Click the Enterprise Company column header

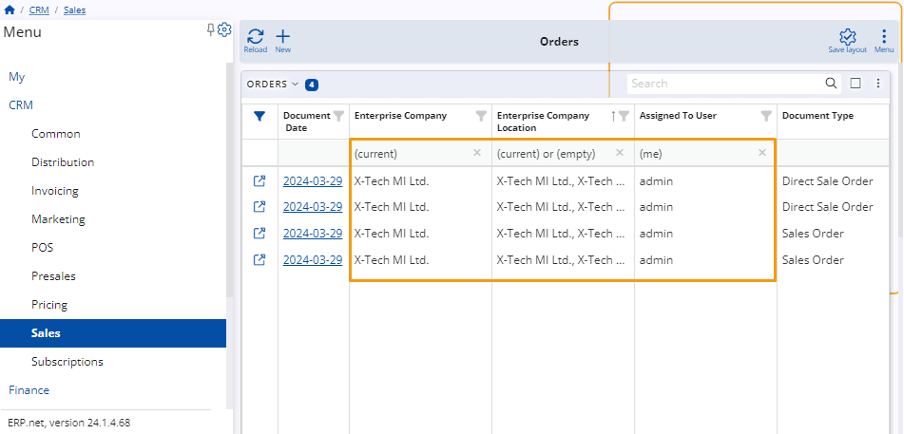point(401,115)
